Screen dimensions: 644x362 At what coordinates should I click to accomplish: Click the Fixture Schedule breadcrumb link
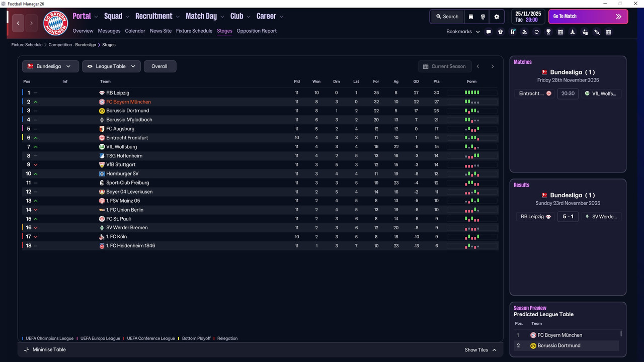[x=27, y=45]
